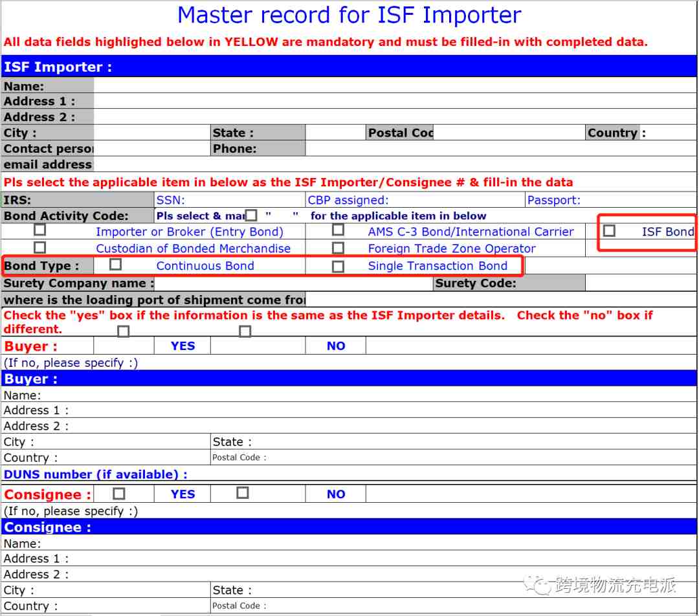
Task: Click the Buyer section Name field
Action: coord(349,395)
